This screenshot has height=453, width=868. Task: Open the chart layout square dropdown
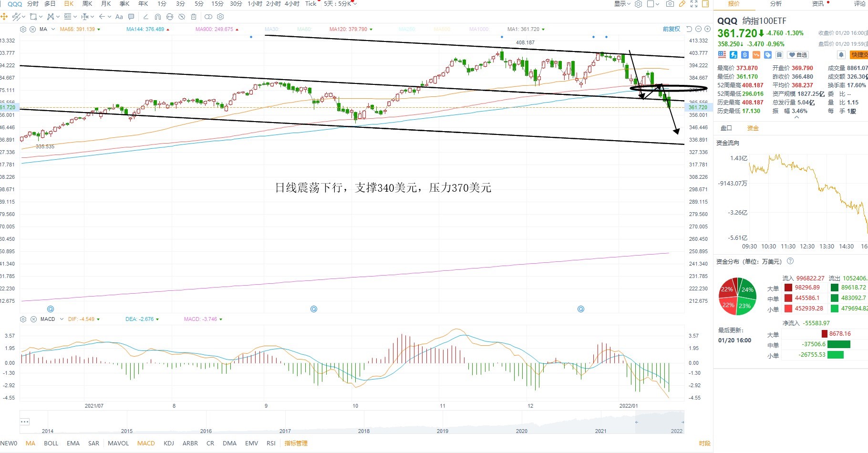coord(653,4)
